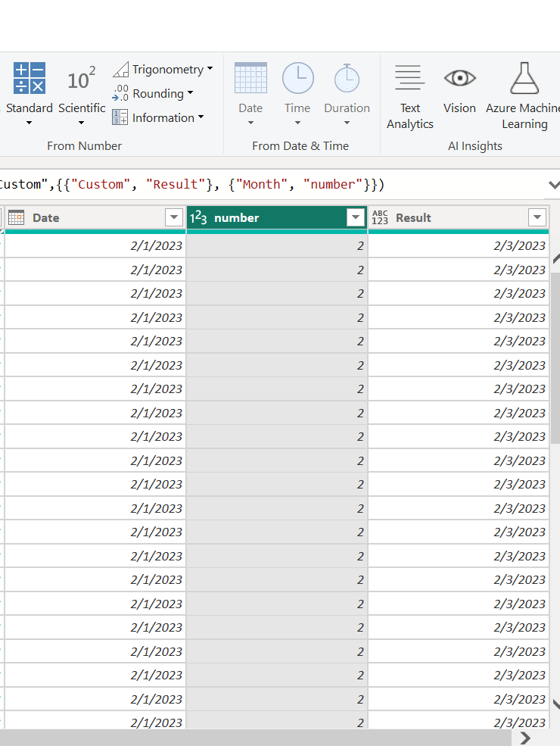560x746 pixels.
Task: Change Result column data type icon
Action: tap(380, 217)
